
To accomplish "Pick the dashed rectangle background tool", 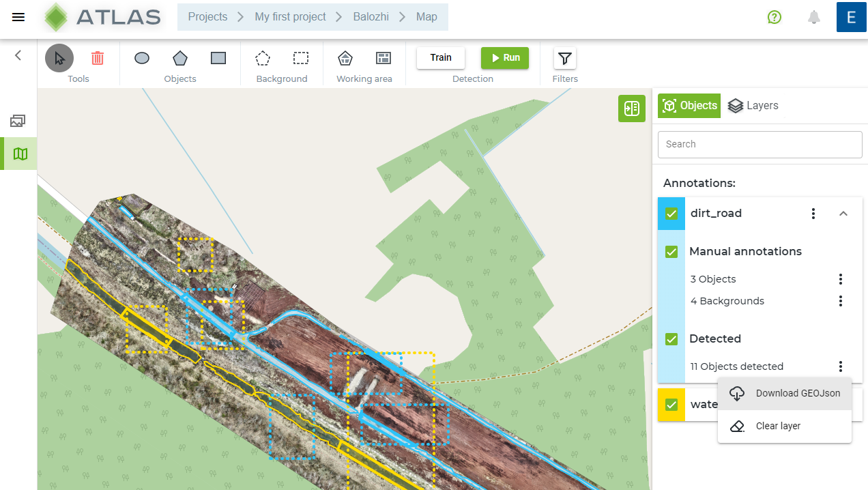I will pos(301,58).
